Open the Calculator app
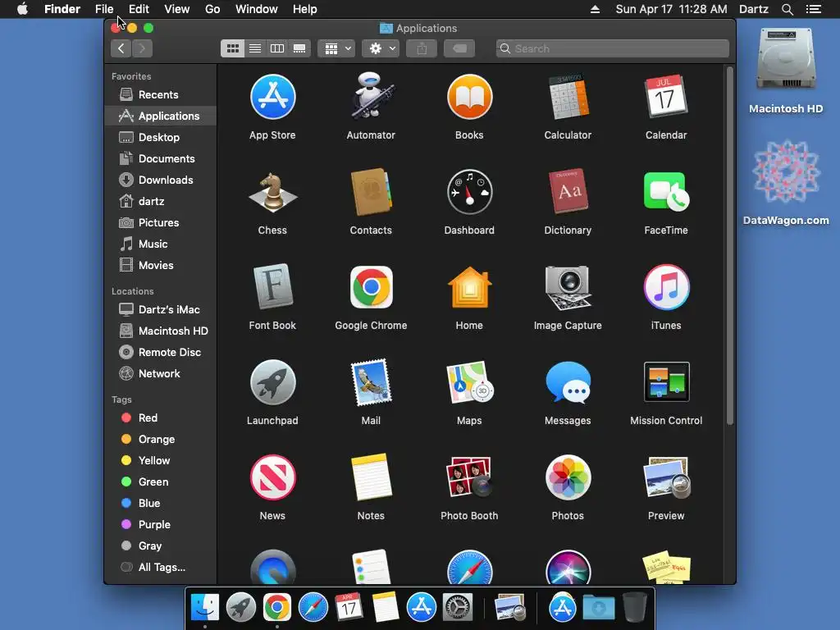This screenshot has height=630, width=840. tap(568, 97)
